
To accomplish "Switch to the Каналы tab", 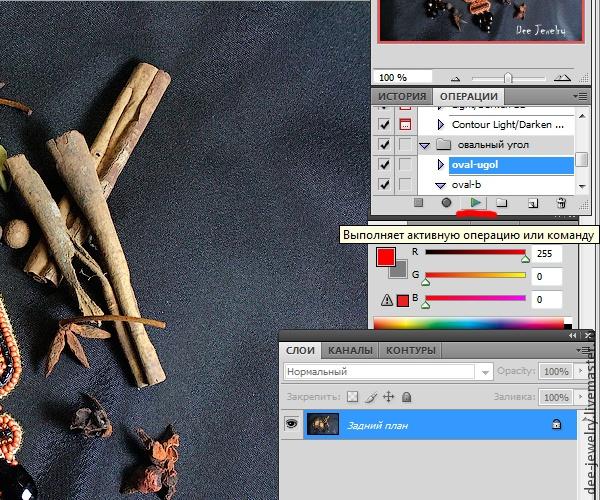I will click(x=350, y=350).
